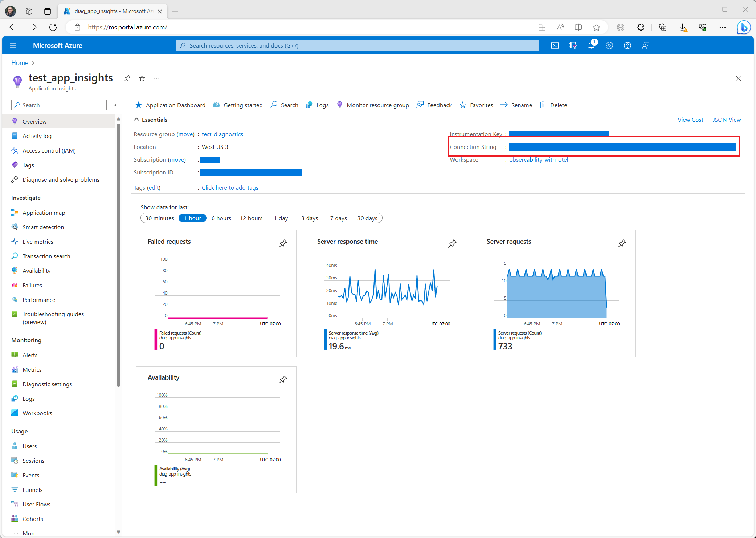756x538 pixels.
Task: Open Live metrics in sidebar
Action: coord(38,242)
